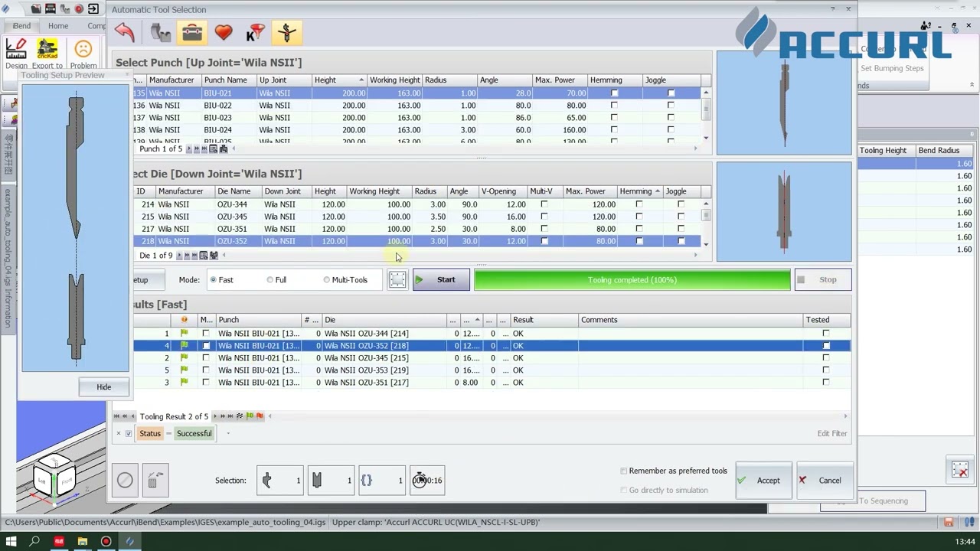This screenshot has width=980, height=551.
Task: Click the folder icon in quick access bar
Action: (36, 9)
